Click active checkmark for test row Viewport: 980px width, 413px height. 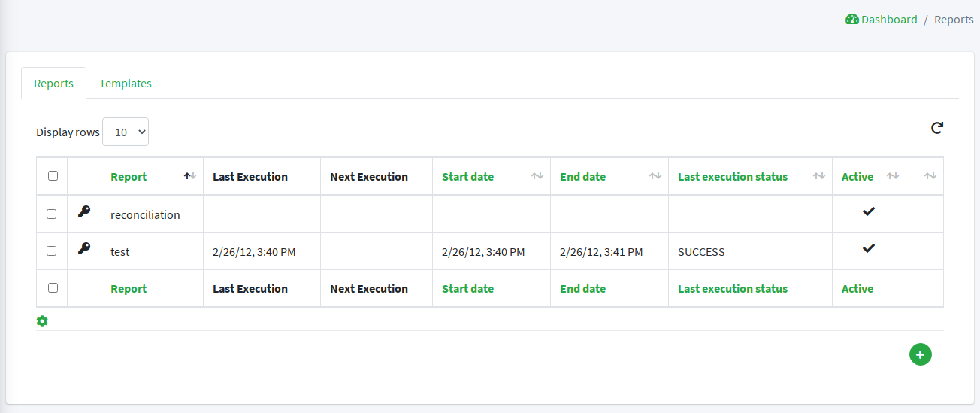pyautogui.click(x=868, y=248)
